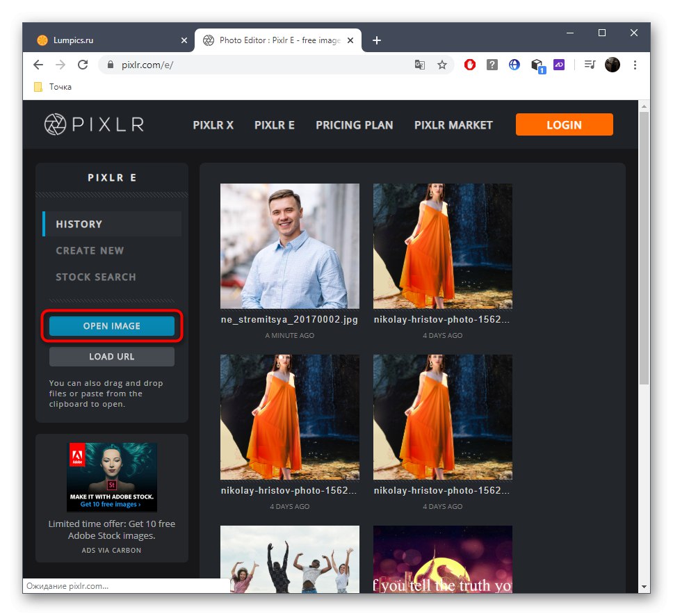Viewport: 673px width, 616px height.
Task: Switch to the Lumpics.ru tab
Action: [108, 40]
